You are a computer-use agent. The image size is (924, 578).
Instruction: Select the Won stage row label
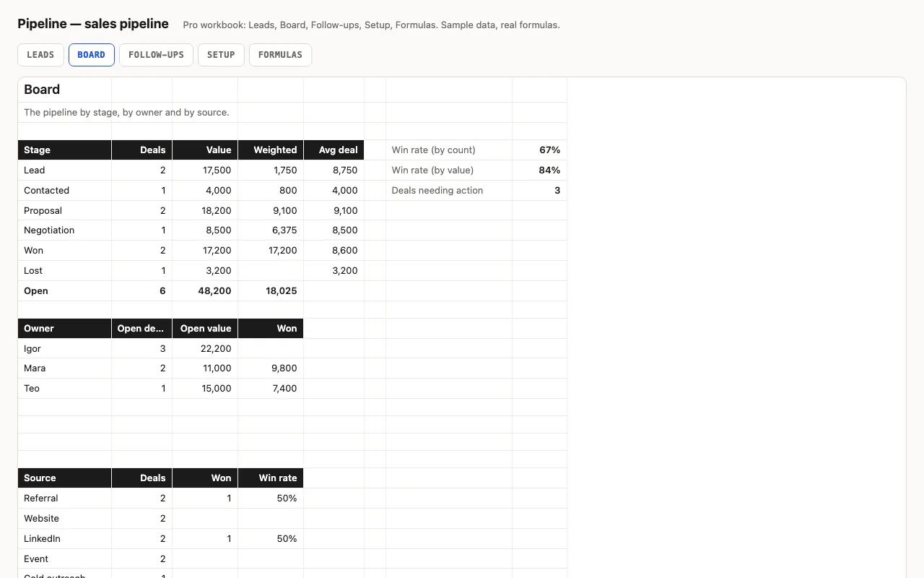[65, 251]
